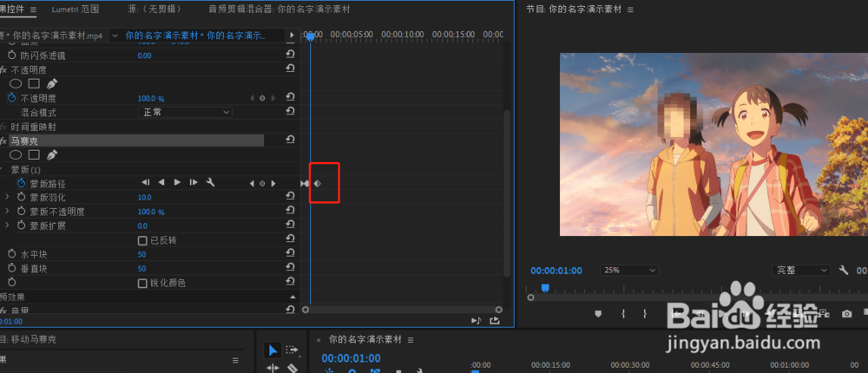The width and height of the screenshot is (868, 373).
Task: Create 4-point polygon mask under 不透明度 effect
Action: [34, 84]
